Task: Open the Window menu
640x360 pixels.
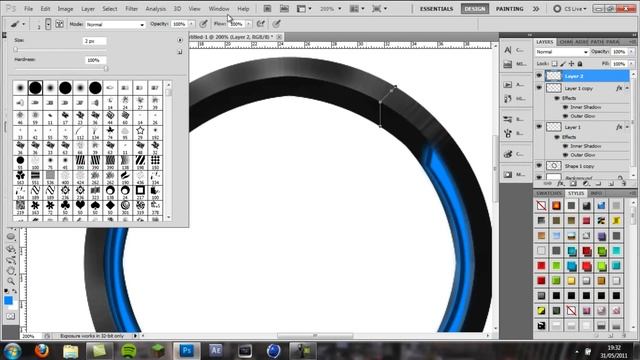Action: (x=219, y=9)
